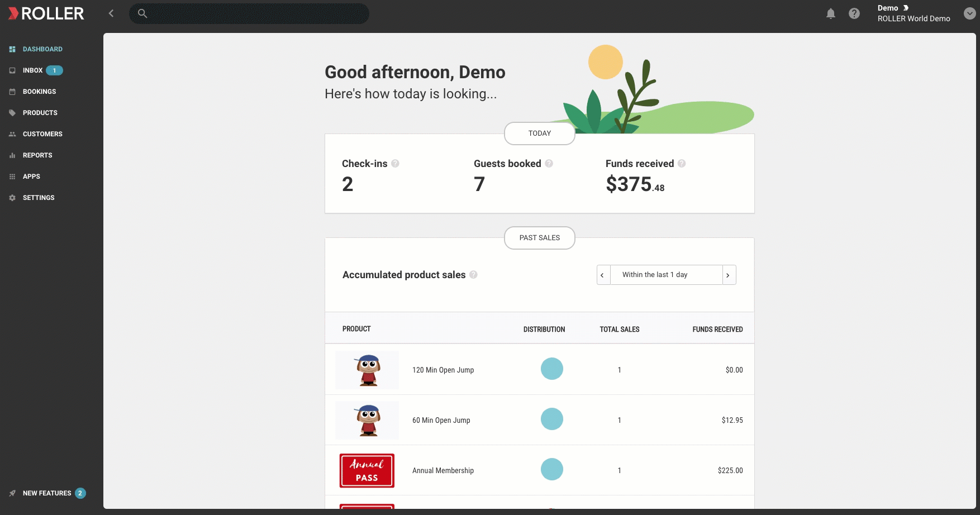This screenshot has width=980, height=515.
Task: Click the Apps grid icon
Action: (x=12, y=177)
